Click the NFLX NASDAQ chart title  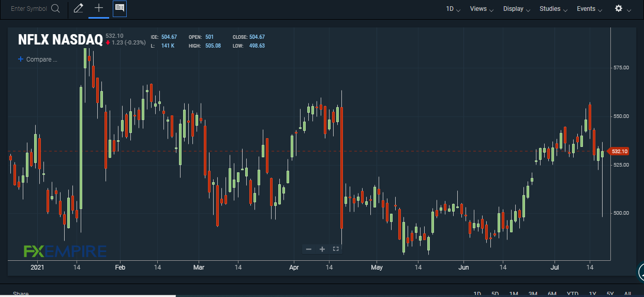(60, 40)
